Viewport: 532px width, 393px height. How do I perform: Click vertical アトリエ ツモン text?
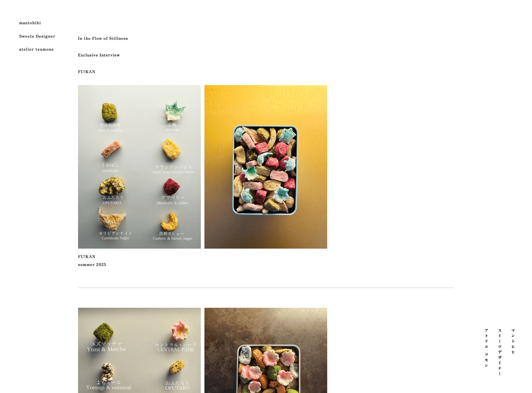[x=486, y=348]
